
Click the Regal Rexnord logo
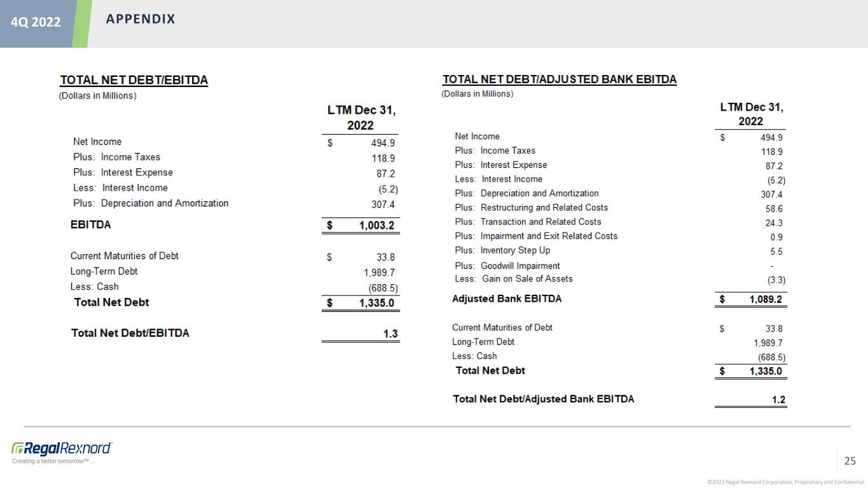tap(62, 448)
